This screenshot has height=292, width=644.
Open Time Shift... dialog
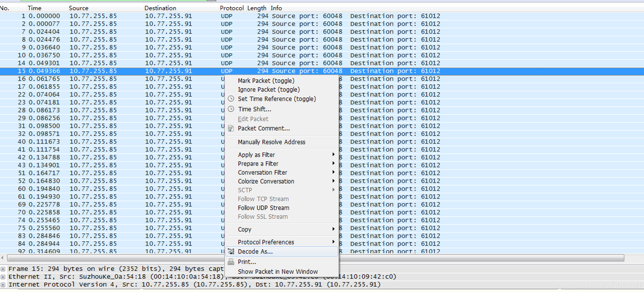[x=255, y=109]
